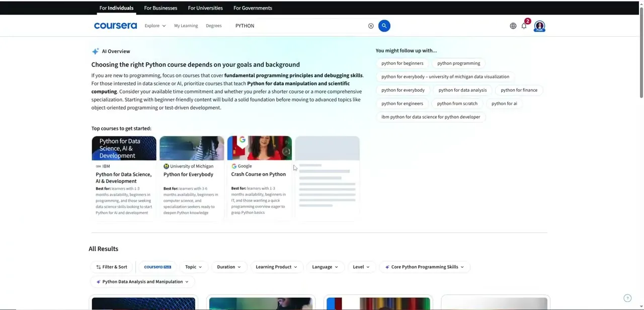Viewport: 644px width, 310px height.
Task: Open the user profile avatar
Action: [x=539, y=26]
